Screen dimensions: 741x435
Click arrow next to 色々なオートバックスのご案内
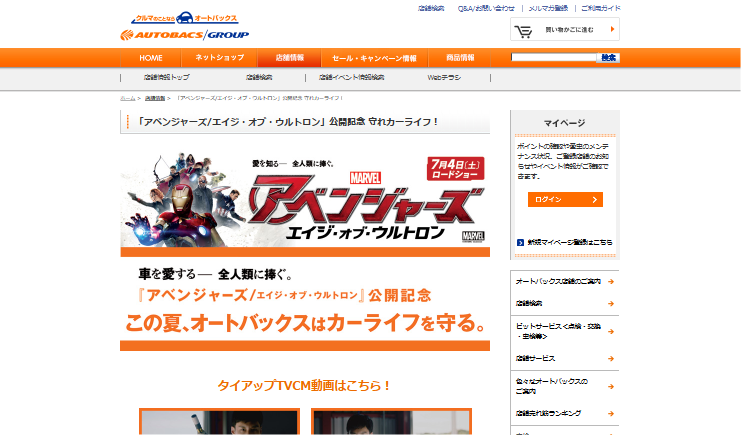point(611,386)
